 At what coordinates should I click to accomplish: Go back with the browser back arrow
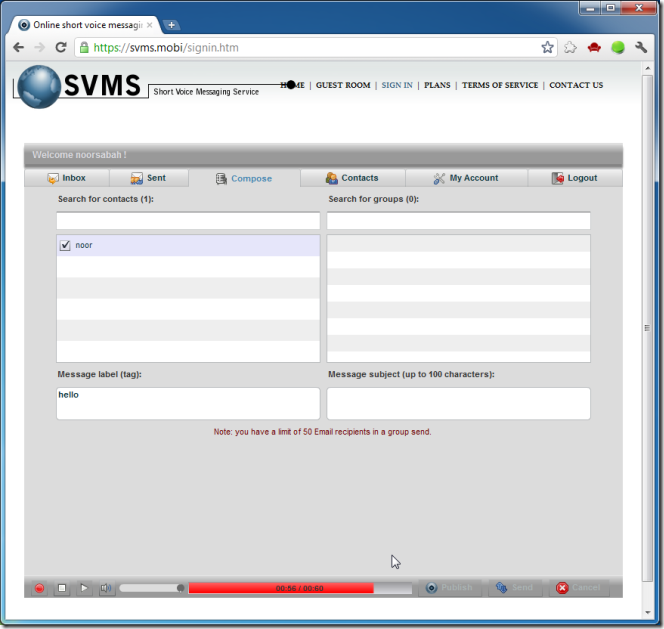point(19,47)
